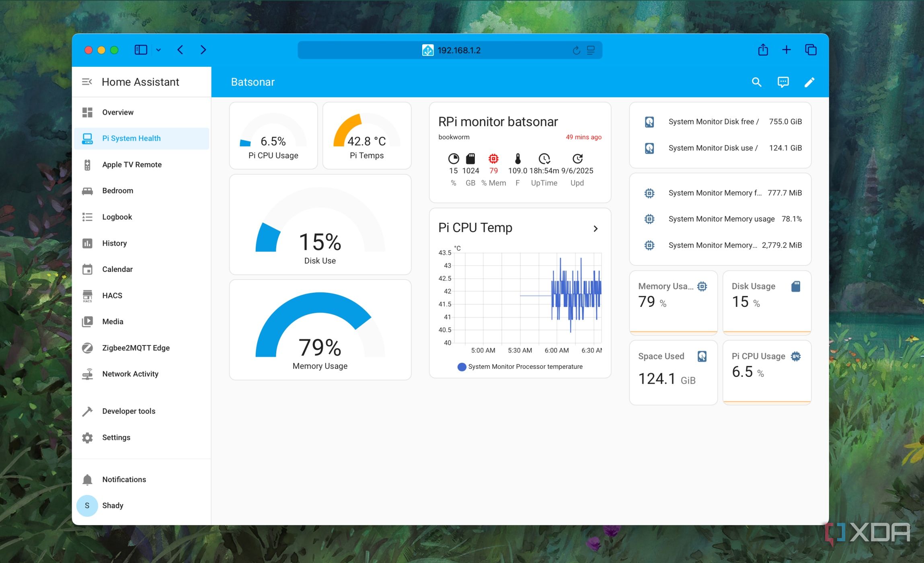
Task: Open Safari Reader view icon
Action: [x=591, y=50]
